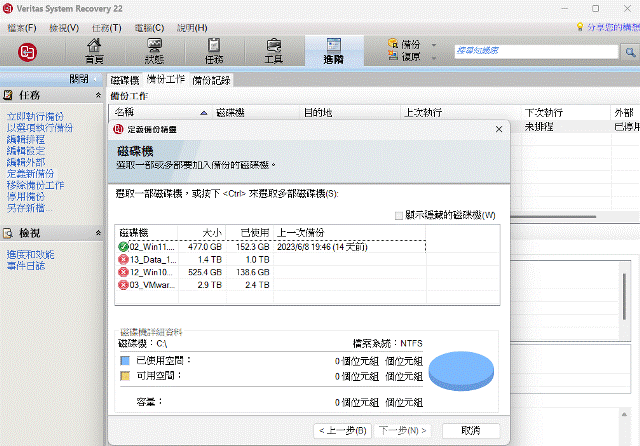Open the 檢視(V) menu
The height and width of the screenshot is (446, 640).
click(64, 28)
